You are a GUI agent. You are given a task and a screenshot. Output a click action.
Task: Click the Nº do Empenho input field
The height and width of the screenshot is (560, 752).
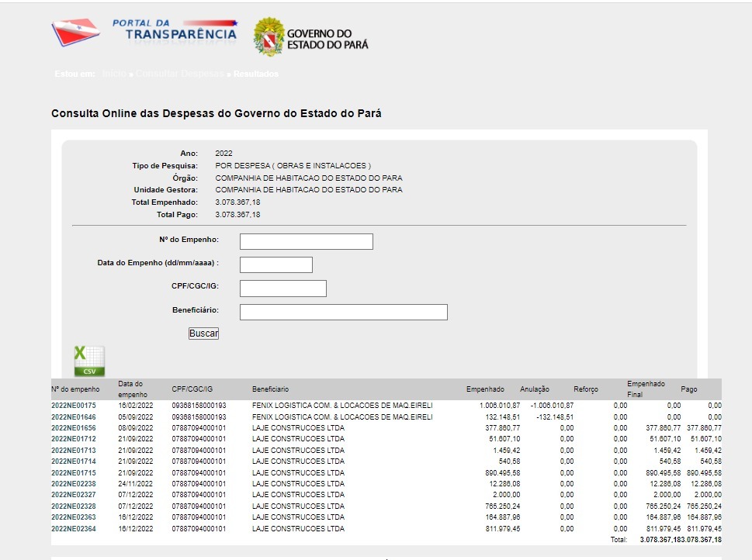[x=306, y=241]
